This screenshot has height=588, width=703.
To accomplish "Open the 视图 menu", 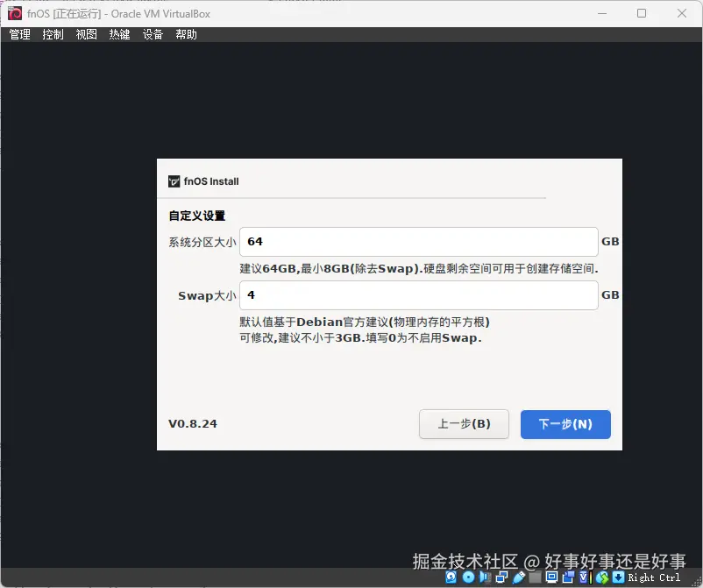I will pyautogui.click(x=87, y=34).
